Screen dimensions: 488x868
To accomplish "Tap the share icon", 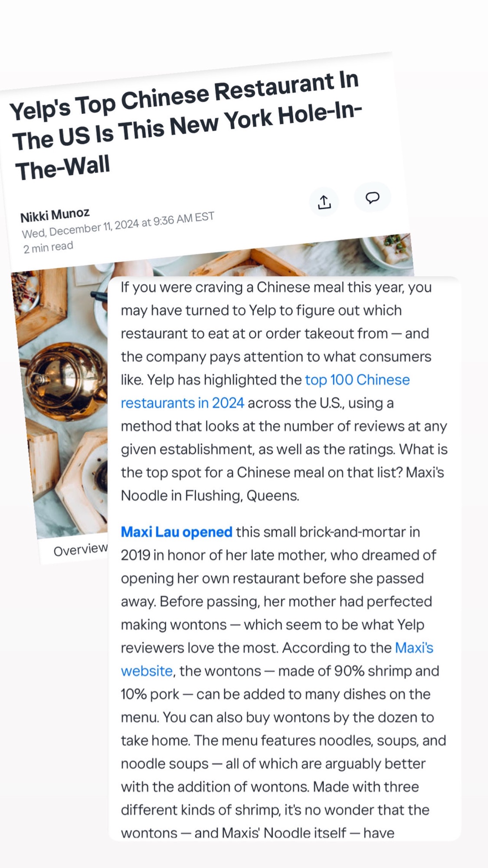I will pos(324,202).
